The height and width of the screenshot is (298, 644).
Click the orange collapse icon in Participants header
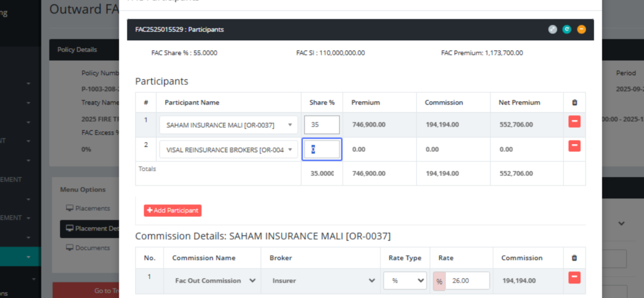click(x=581, y=29)
